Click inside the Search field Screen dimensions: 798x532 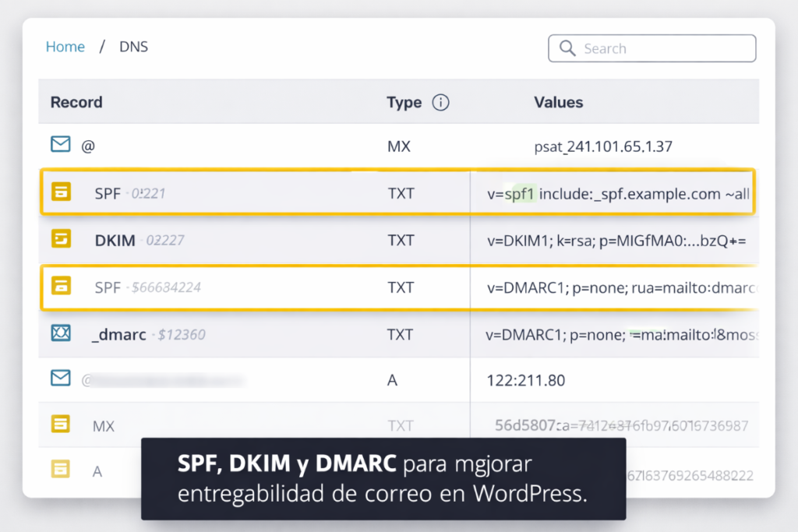coord(662,48)
